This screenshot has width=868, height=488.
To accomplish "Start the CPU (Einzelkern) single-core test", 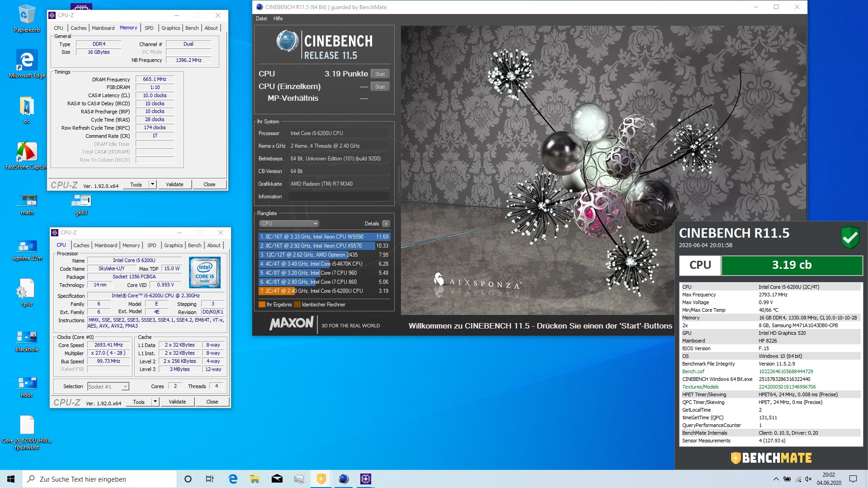I will [380, 87].
